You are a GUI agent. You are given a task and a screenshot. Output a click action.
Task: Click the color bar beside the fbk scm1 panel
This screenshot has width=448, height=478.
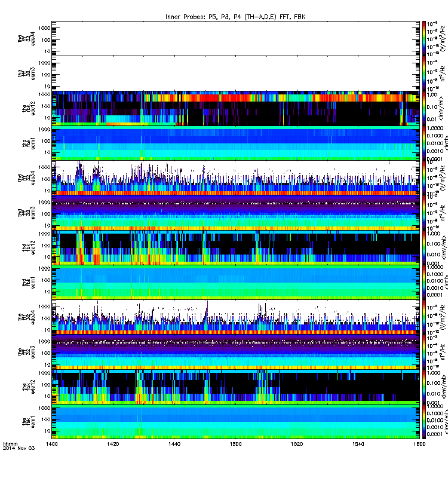coord(424,421)
